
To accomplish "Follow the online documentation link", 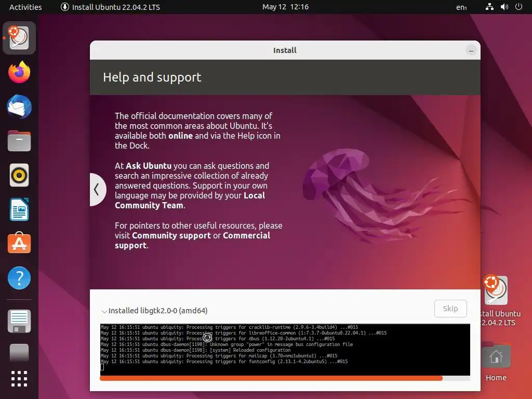I will (x=180, y=136).
